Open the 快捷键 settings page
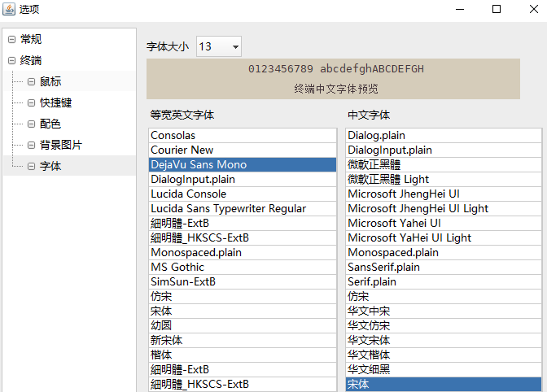 click(x=56, y=102)
